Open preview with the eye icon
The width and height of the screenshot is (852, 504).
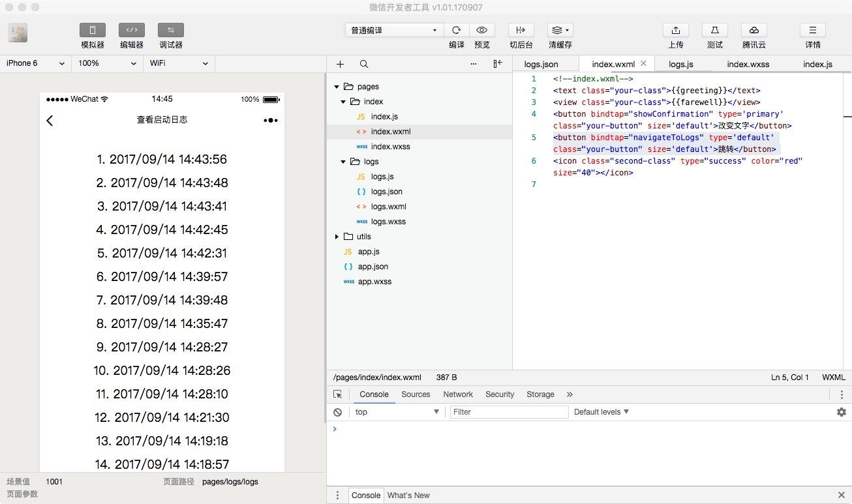pyautogui.click(x=482, y=30)
